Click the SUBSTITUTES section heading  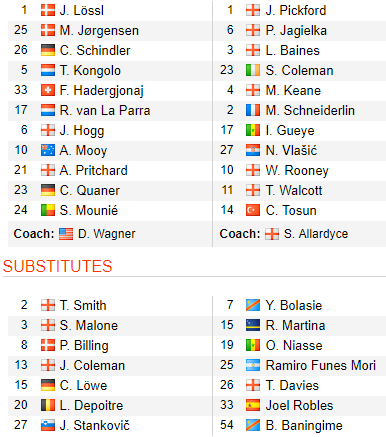pos(58,266)
